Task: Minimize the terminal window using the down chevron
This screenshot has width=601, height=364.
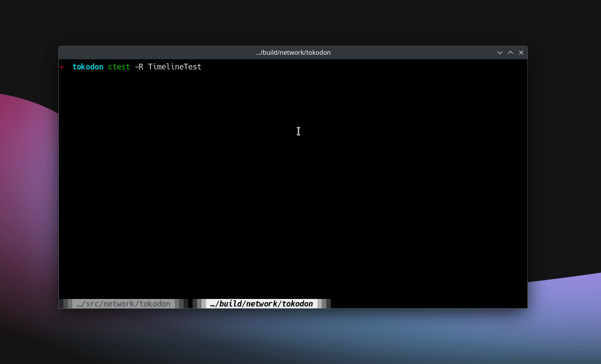Action: (500, 53)
